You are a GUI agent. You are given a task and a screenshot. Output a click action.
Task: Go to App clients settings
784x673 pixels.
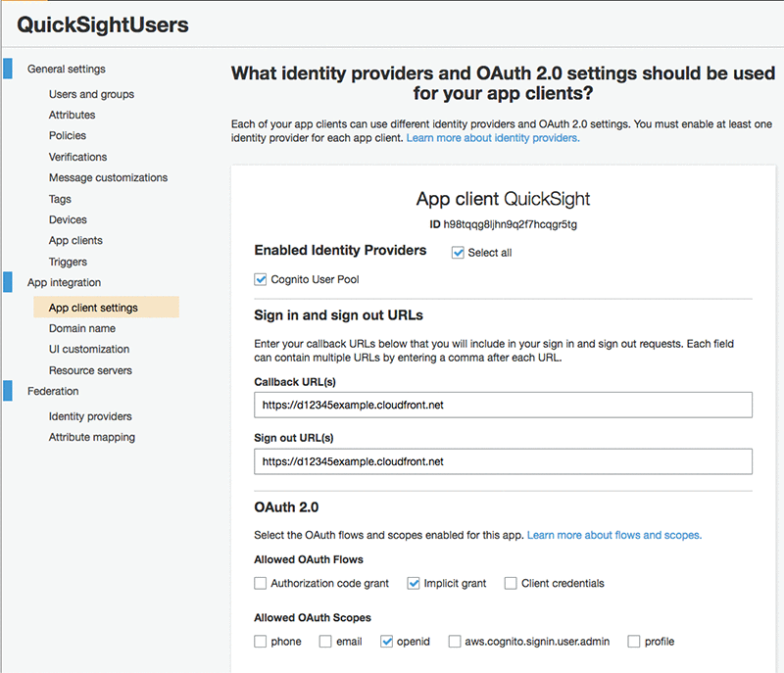coord(75,240)
